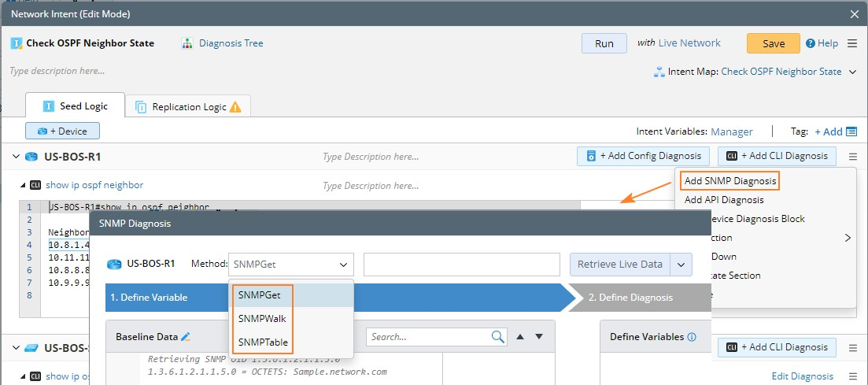Screen dimensions: 868x385
Task: Click the Help question mark icon
Action: pyautogui.click(x=810, y=44)
